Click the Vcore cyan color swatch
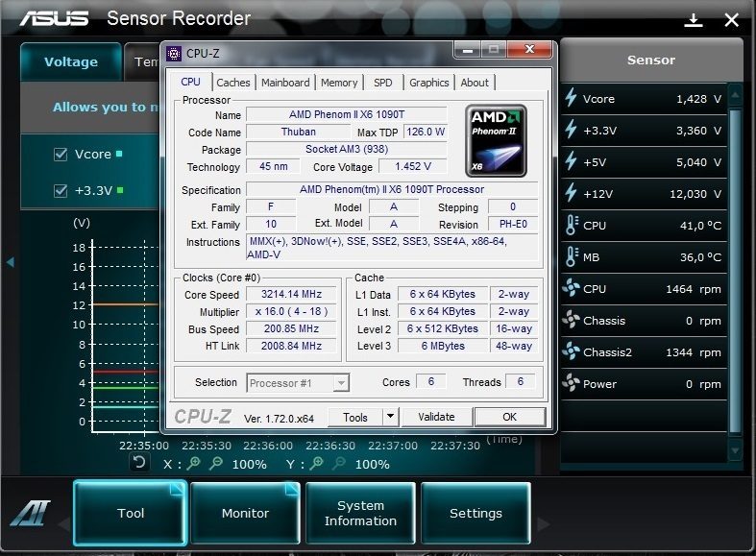Screen dimensions: 756x556 (119, 154)
